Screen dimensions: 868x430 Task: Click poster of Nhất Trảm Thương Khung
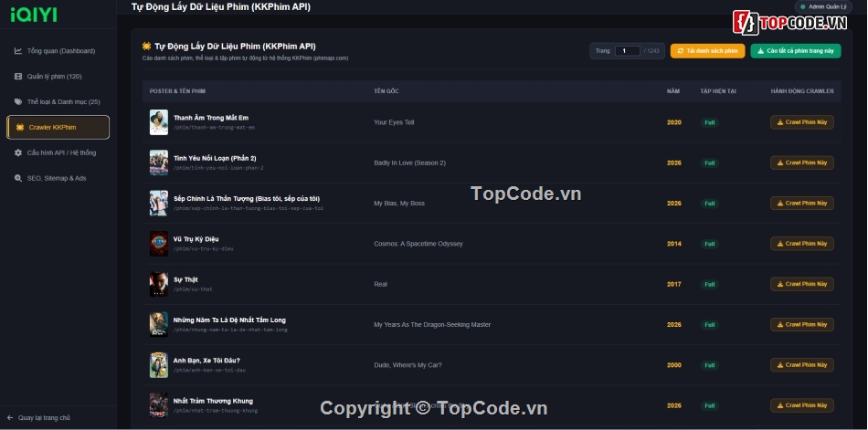pyautogui.click(x=159, y=405)
